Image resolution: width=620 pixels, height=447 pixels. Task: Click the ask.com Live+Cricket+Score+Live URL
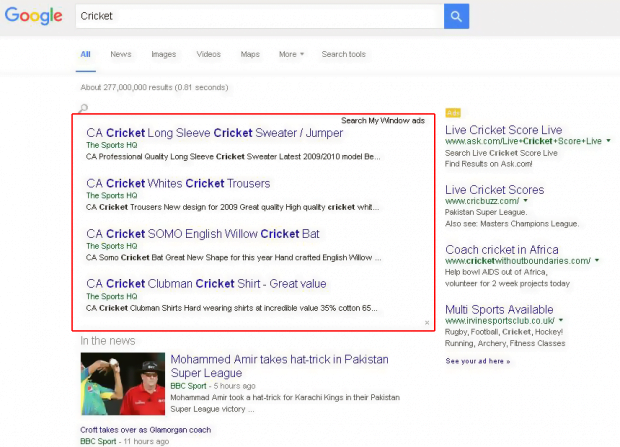point(524,141)
